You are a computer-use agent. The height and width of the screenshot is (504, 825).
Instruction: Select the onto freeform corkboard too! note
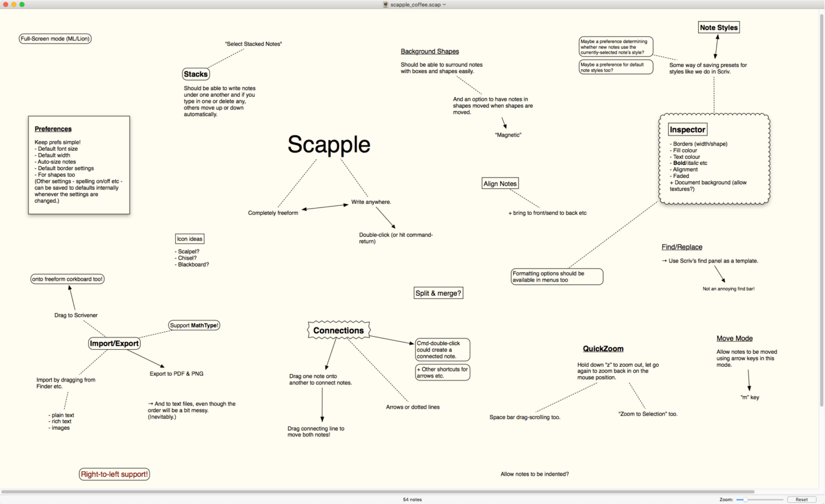(x=67, y=279)
